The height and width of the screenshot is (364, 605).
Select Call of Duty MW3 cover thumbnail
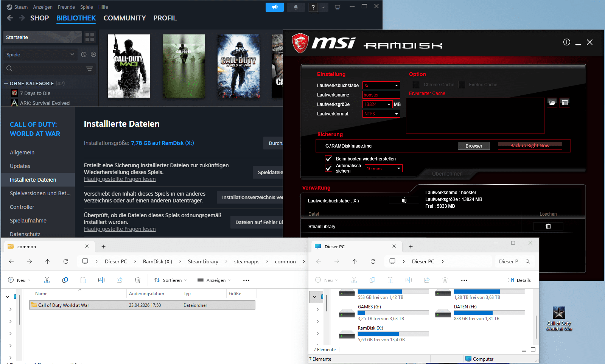[129, 66]
